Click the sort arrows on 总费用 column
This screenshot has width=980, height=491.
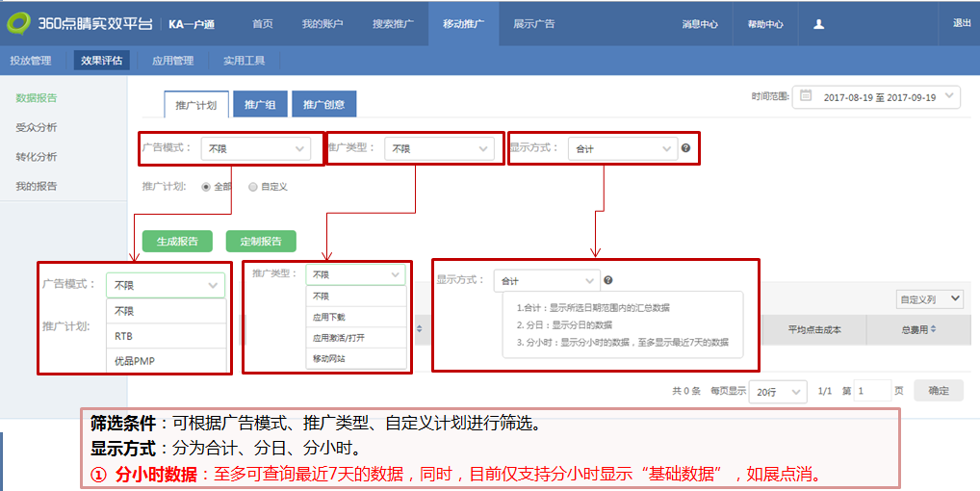click(935, 330)
